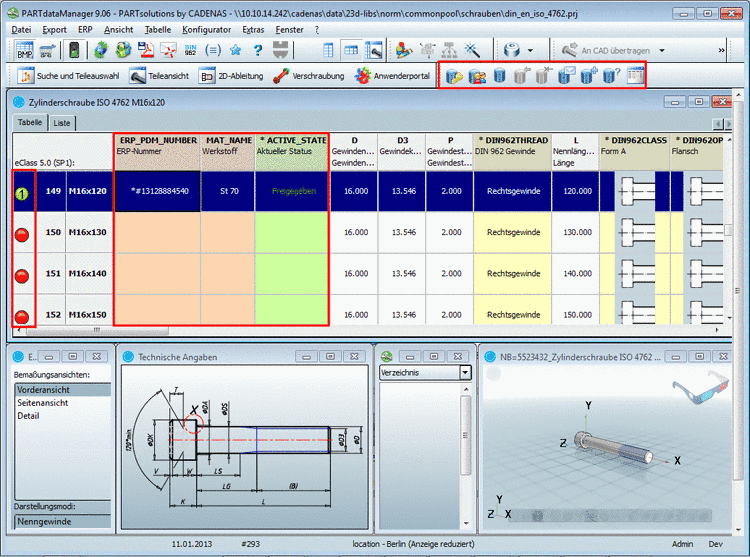
Task: Click the favorites star icon
Action: (x=236, y=49)
